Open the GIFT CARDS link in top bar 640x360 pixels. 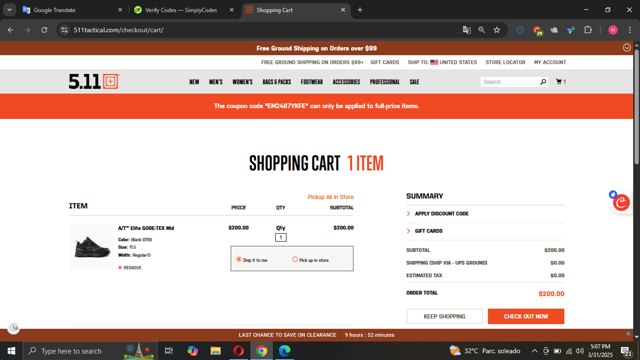[x=384, y=62]
